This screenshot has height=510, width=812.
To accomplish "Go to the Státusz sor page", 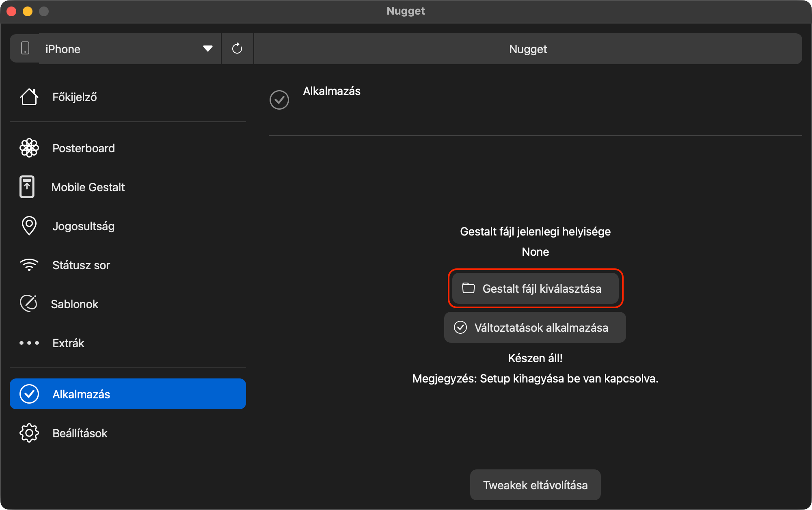I will [x=81, y=265].
